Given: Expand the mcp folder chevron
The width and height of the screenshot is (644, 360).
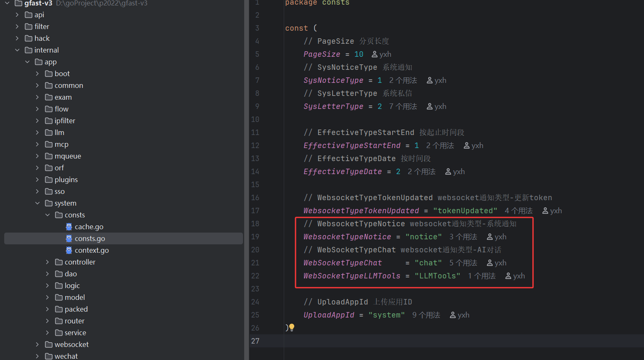Looking at the screenshot, I should [x=37, y=144].
